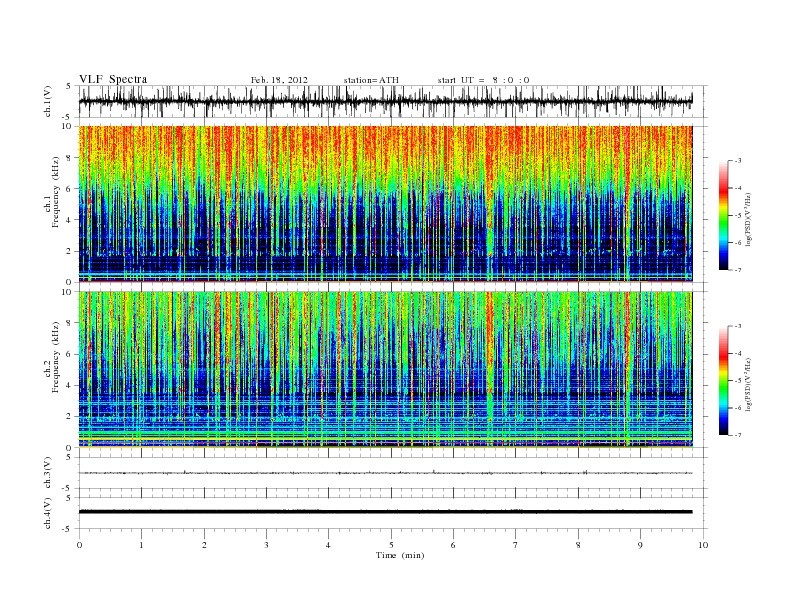This screenshot has height=612, width=792.
Task: Click inside the ch.2 spectrogram panel
Action: [x=386, y=369]
